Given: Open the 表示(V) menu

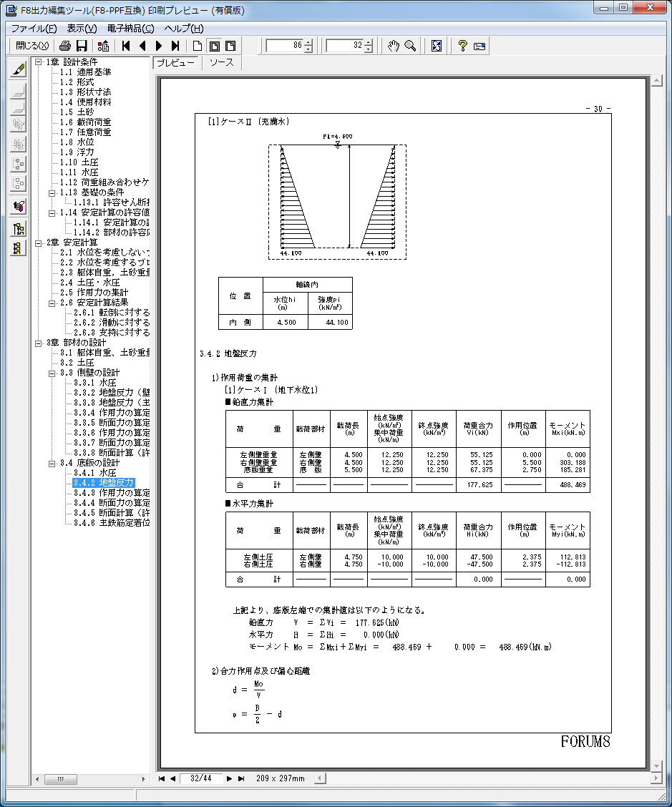Looking at the screenshot, I should (x=82, y=29).
